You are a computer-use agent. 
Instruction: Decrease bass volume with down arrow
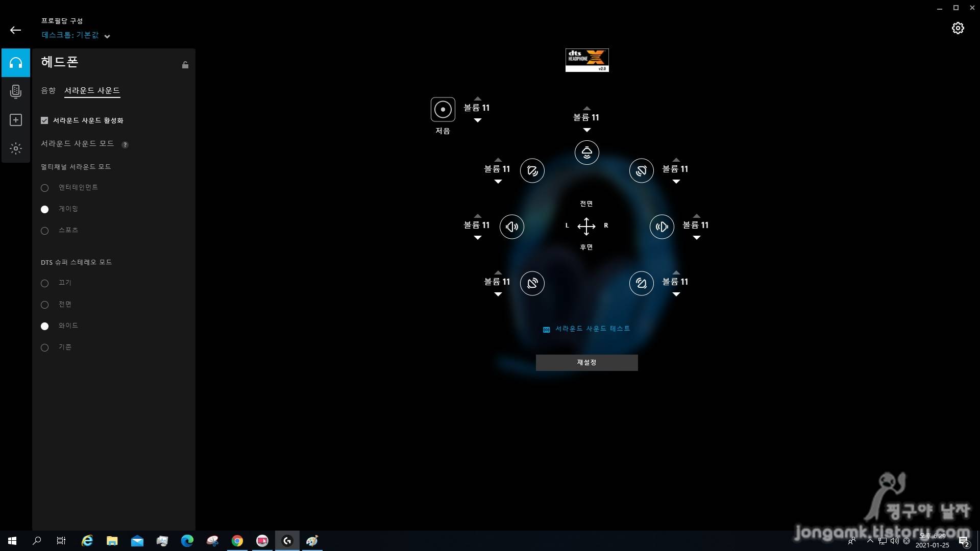coord(477,120)
